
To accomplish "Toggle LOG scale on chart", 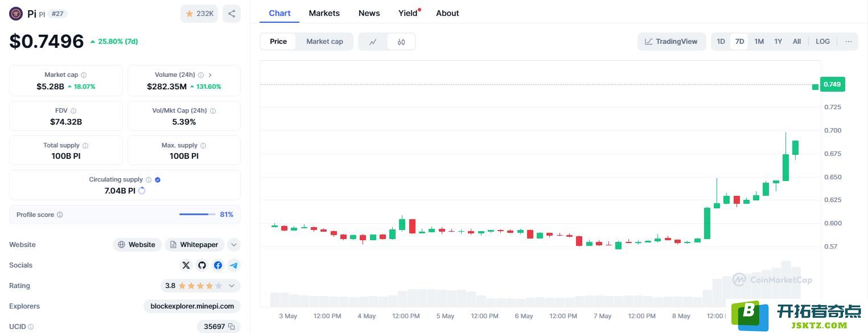I will tap(822, 42).
